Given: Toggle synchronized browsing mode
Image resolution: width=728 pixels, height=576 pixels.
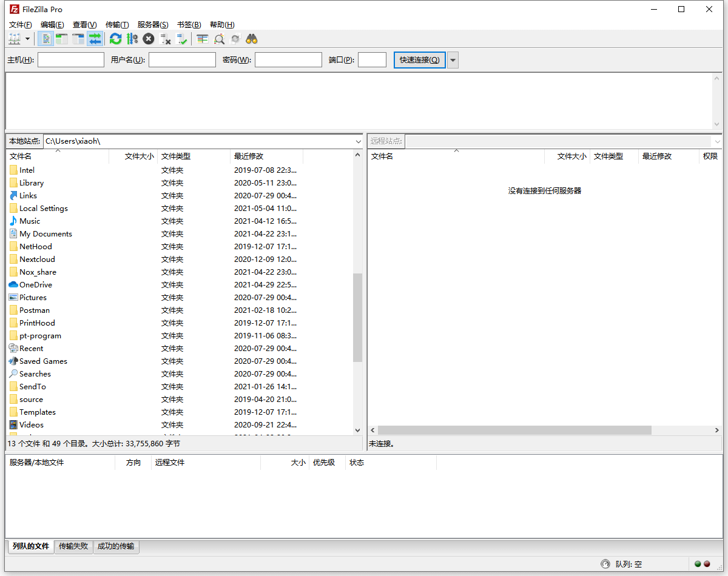Looking at the screenshot, I should click(235, 38).
